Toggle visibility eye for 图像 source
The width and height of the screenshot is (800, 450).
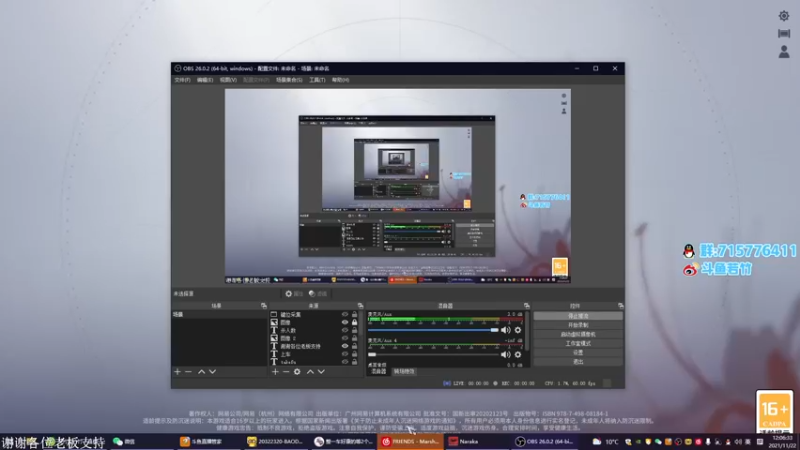click(345, 322)
